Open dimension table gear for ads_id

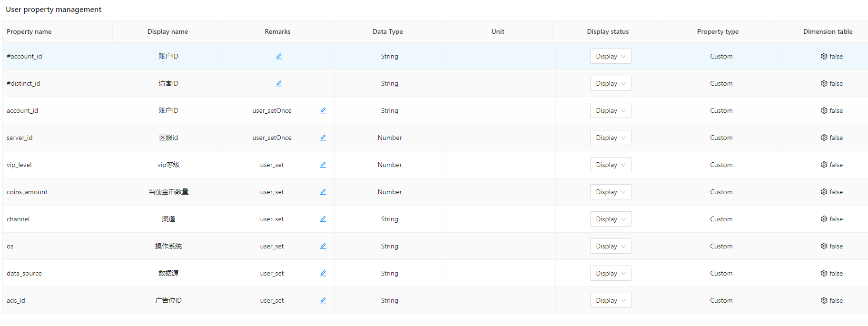coord(824,300)
